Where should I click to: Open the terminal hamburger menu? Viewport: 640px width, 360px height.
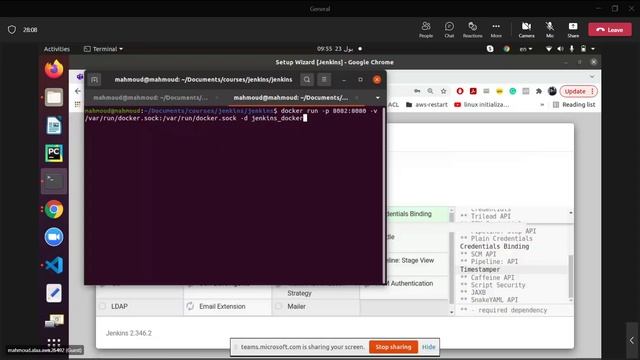[x=324, y=80]
